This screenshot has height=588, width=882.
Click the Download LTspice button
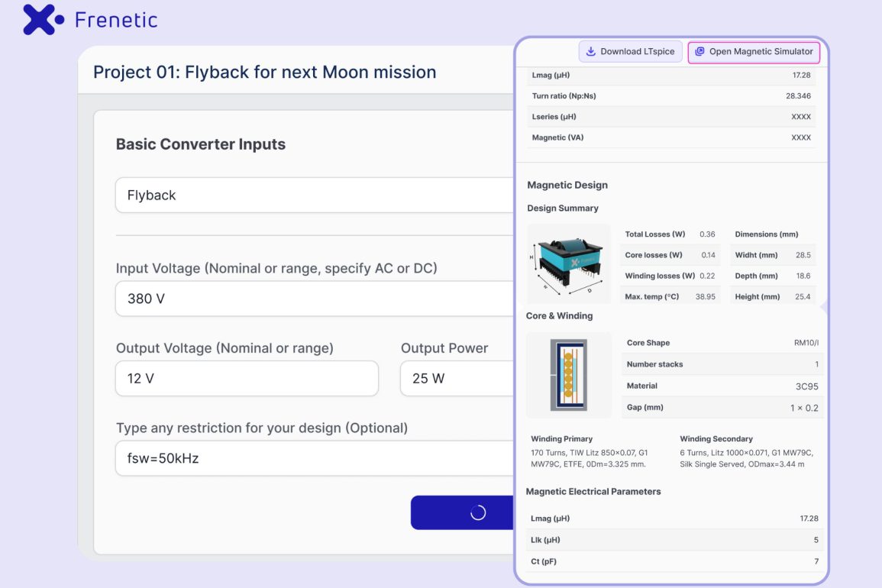[630, 52]
